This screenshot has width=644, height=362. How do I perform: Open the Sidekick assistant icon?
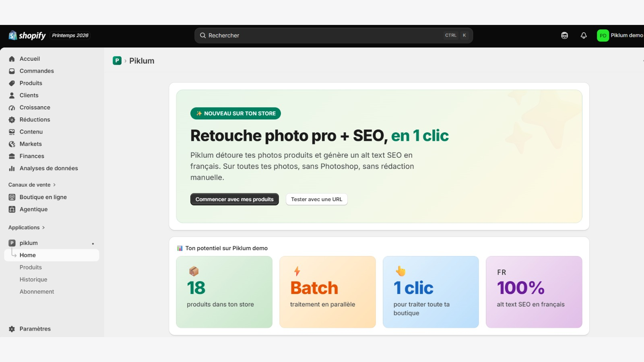[565, 35]
